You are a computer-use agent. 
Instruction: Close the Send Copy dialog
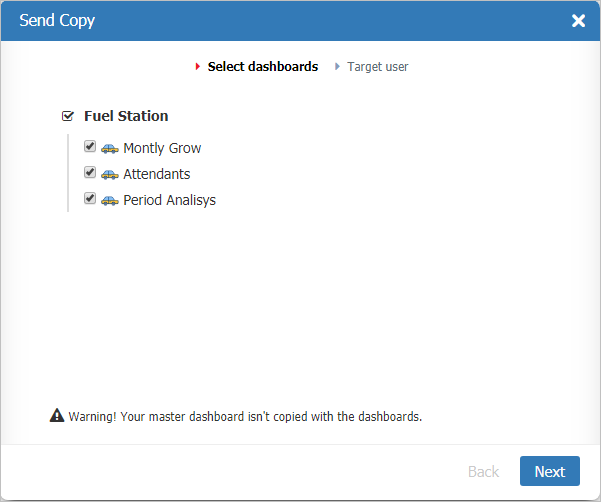pyautogui.click(x=578, y=21)
